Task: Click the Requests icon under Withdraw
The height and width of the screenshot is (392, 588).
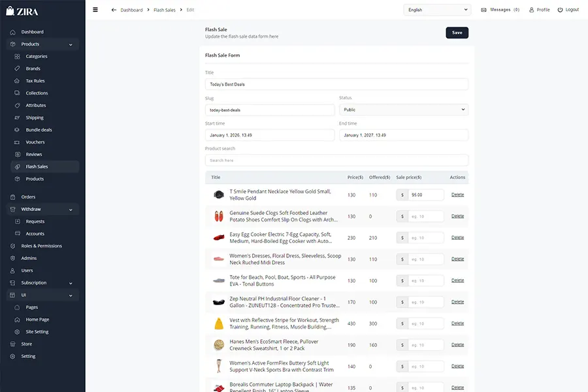Action: click(x=17, y=221)
